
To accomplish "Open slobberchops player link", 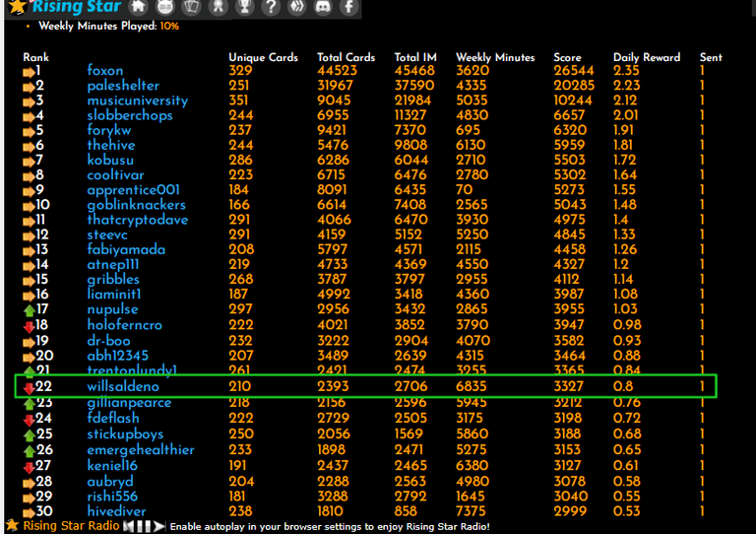I will 130,115.
